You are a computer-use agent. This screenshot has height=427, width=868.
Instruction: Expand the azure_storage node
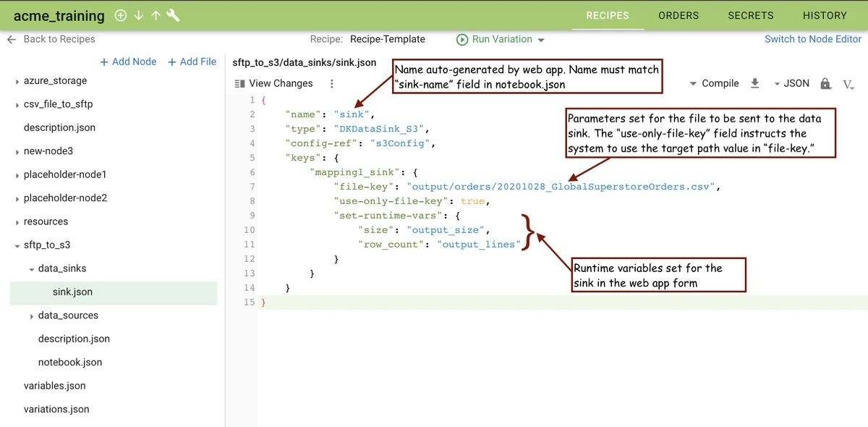click(17, 81)
